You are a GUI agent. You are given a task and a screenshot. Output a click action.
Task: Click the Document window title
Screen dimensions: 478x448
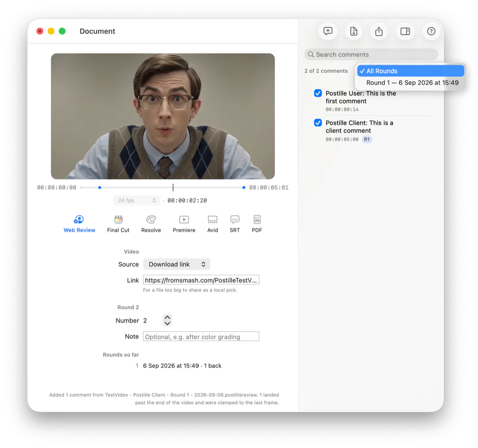pyautogui.click(x=97, y=31)
